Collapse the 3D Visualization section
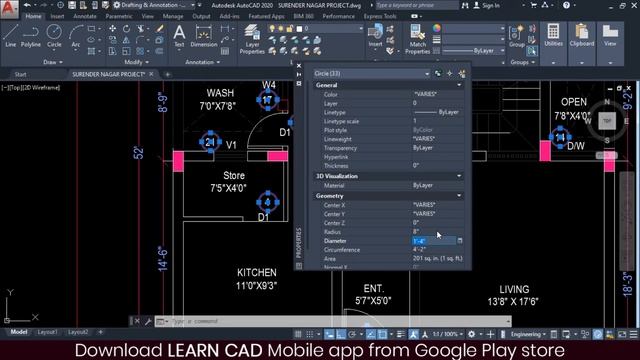Screen dimensions: 640x360 tap(459, 176)
